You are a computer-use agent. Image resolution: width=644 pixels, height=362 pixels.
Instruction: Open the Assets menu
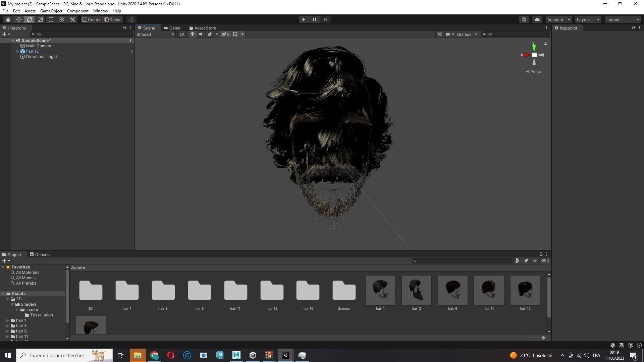(30, 11)
